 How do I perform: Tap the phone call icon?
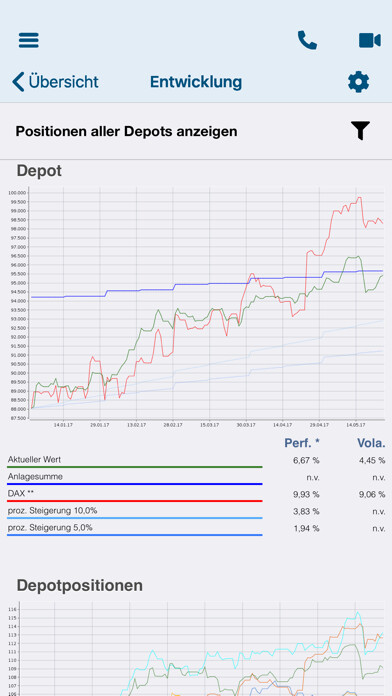click(307, 40)
